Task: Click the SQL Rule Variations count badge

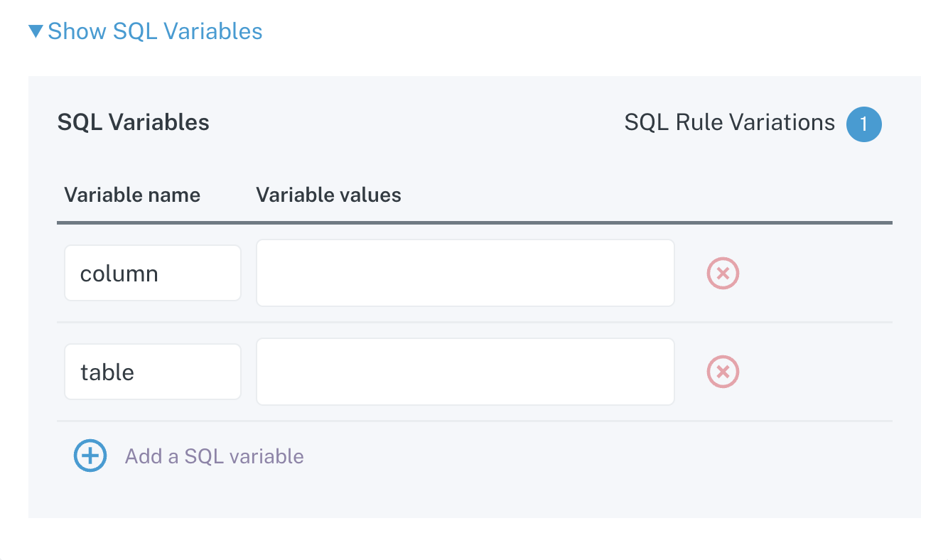Action: [x=863, y=124]
